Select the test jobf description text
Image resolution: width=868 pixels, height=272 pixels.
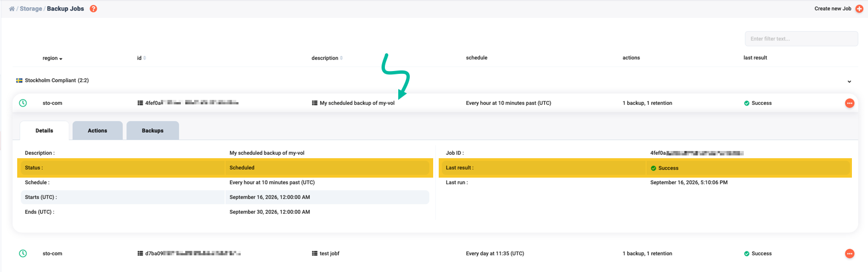pyautogui.click(x=329, y=254)
